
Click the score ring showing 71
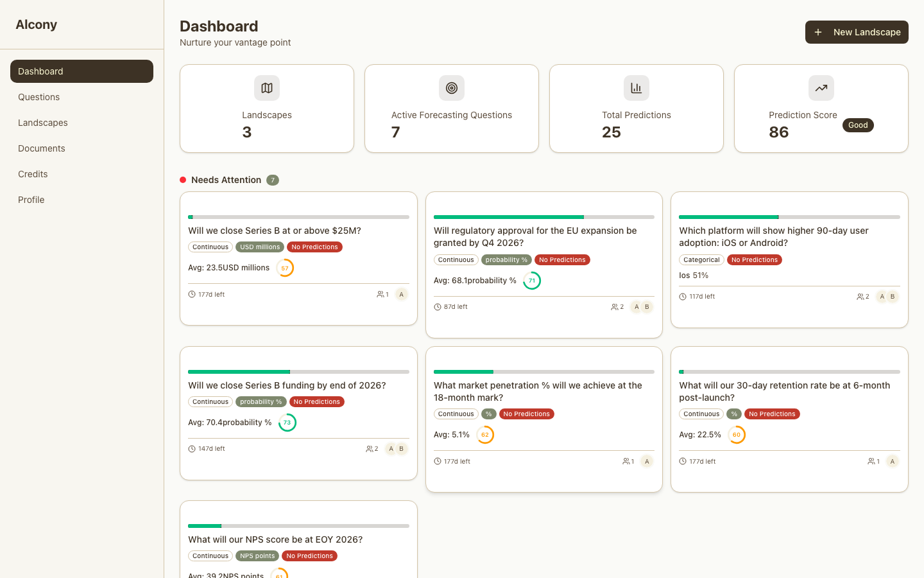coord(532,281)
